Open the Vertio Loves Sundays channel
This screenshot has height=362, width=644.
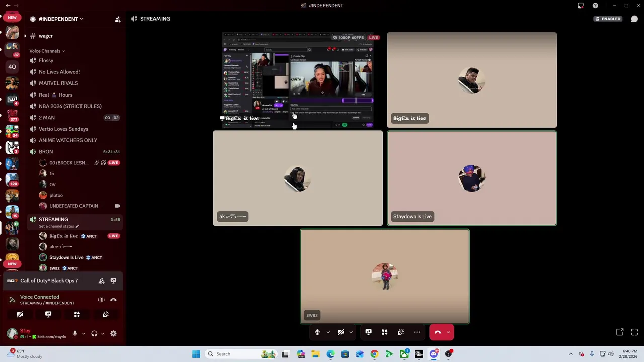[x=74, y=129]
